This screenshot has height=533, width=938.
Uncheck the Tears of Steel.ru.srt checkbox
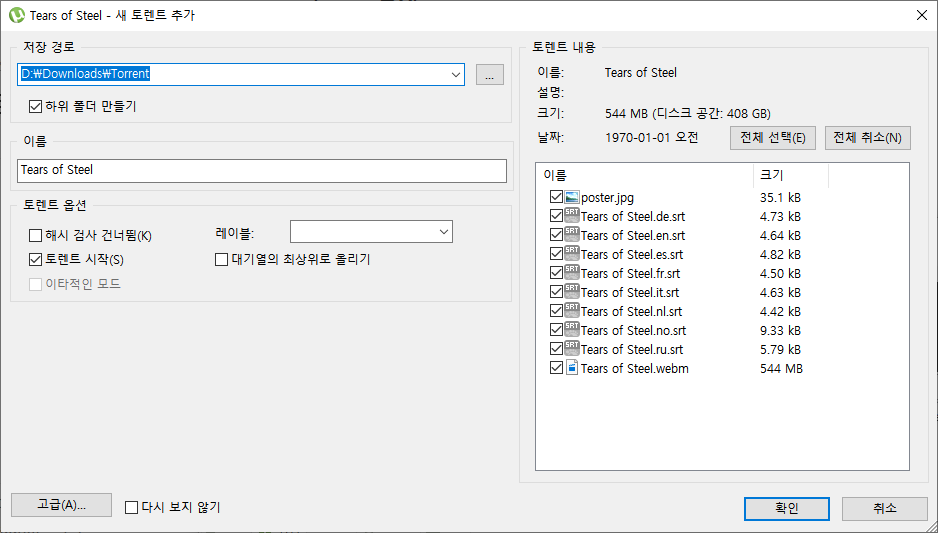tap(556, 349)
